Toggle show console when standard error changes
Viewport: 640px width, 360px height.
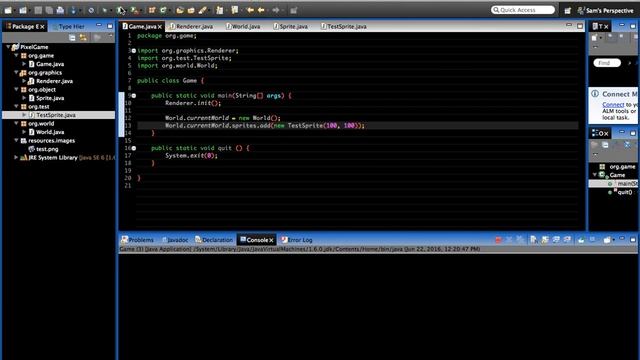tap(567, 240)
